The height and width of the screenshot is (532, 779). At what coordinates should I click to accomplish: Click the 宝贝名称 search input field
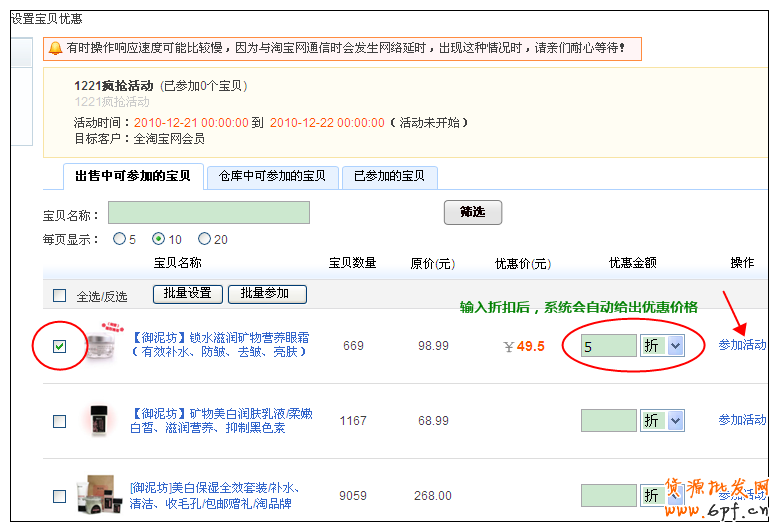(x=208, y=213)
